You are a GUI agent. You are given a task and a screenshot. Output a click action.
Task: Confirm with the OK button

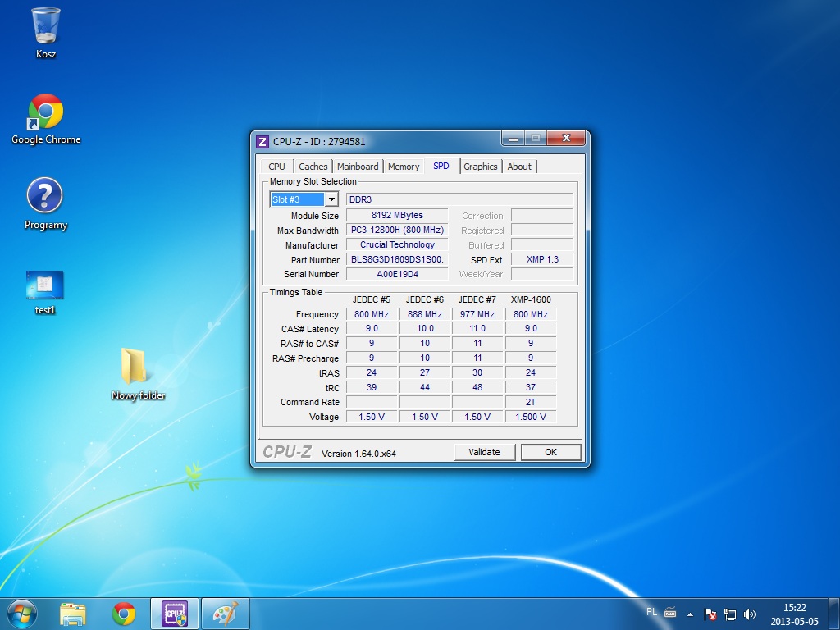[550, 452]
